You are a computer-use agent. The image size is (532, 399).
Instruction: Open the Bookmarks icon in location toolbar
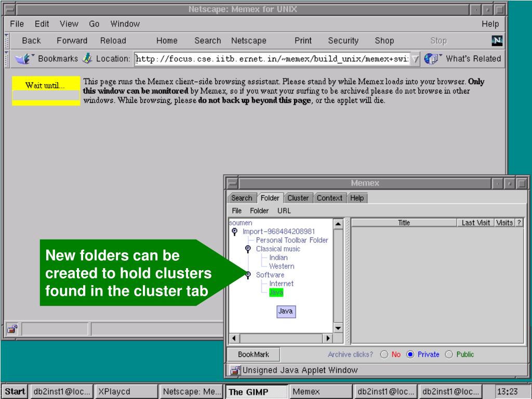24,59
